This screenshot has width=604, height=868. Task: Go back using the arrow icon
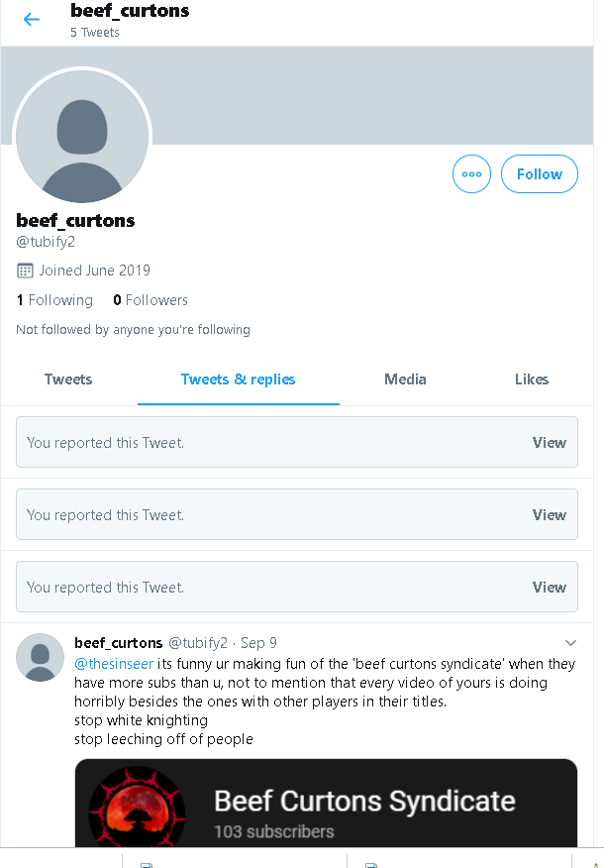click(x=32, y=20)
